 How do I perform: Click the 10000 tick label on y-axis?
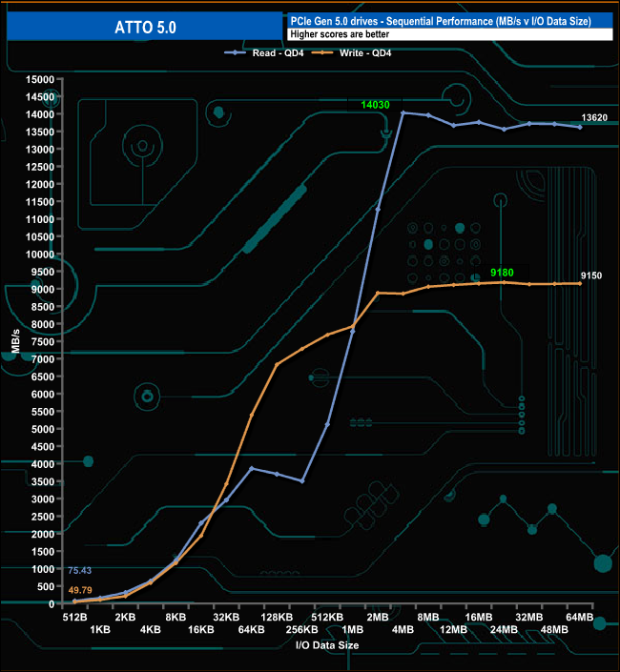pyautogui.click(x=42, y=255)
